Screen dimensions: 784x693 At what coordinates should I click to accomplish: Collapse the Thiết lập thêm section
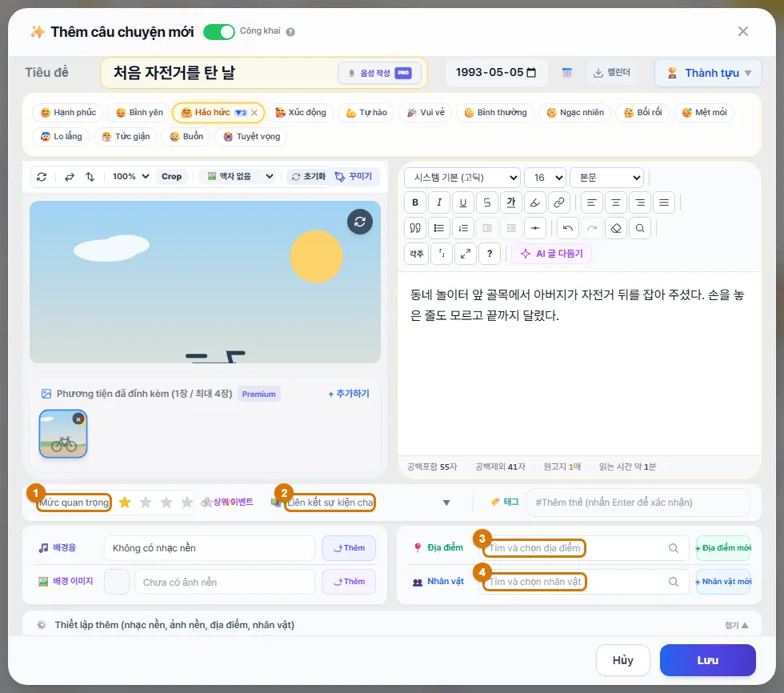tap(736, 625)
